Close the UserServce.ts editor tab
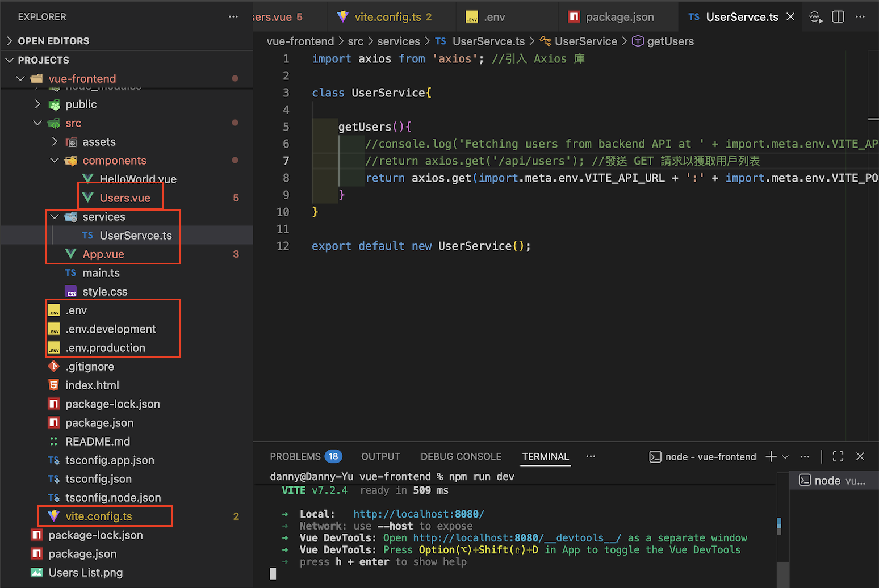The image size is (879, 588). (791, 16)
